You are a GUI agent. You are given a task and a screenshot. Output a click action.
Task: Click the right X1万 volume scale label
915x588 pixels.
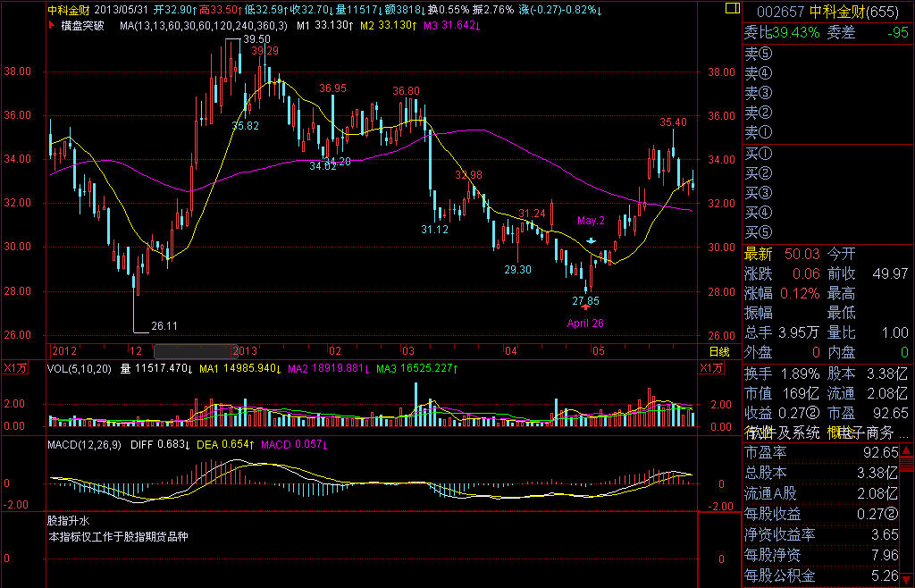pyautogui.click(x=711, y=367)
